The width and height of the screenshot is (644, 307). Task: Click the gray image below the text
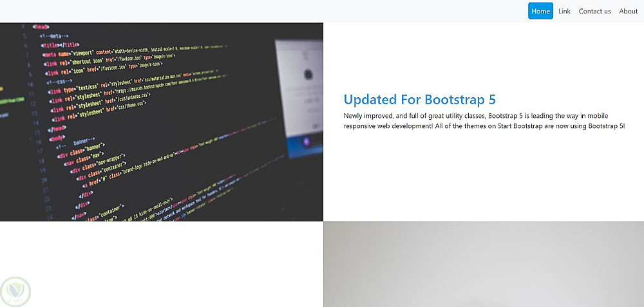[x=484, y=265]
